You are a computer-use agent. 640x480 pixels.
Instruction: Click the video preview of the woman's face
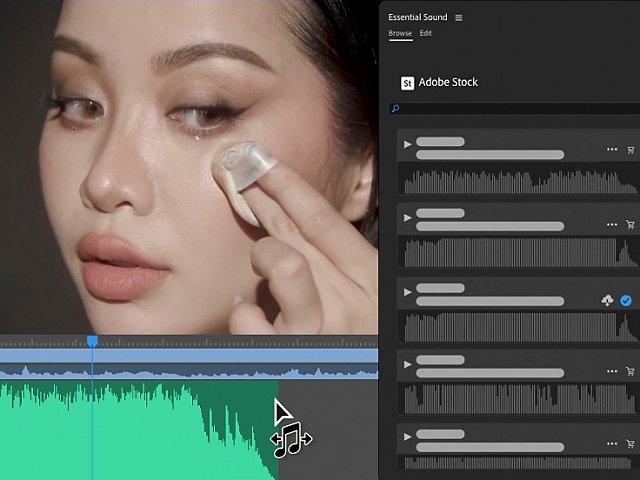pos(189,167)
